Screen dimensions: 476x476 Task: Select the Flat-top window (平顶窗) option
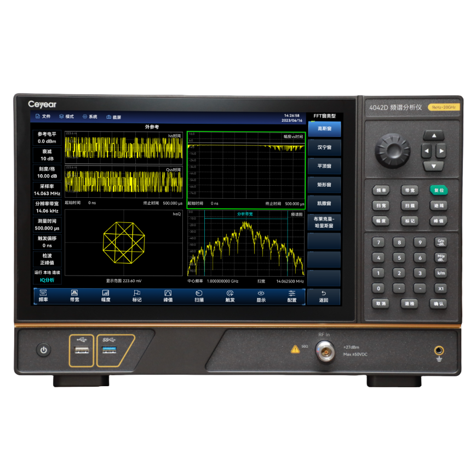324,166
